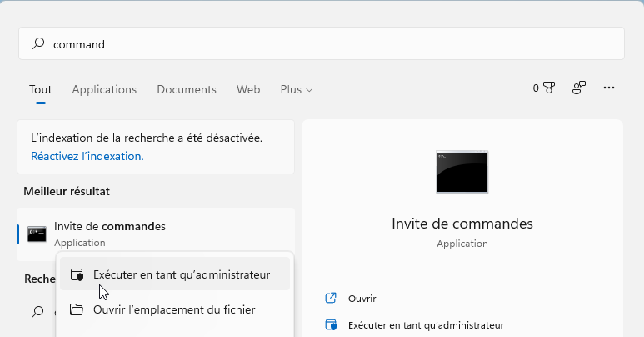The height and width of the screenshot is (337, 644).
Task: Open the rewards trophy icon
Action: pos(549,88)
